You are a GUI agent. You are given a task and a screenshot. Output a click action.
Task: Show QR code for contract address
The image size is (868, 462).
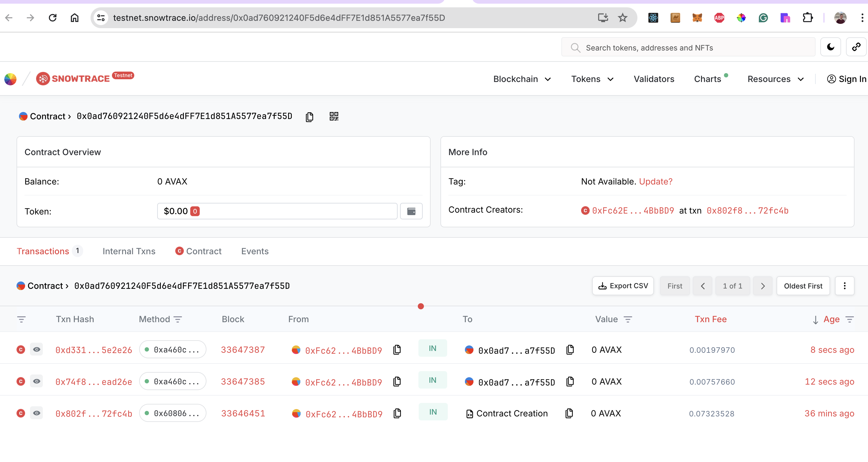[x=334, y=117]
